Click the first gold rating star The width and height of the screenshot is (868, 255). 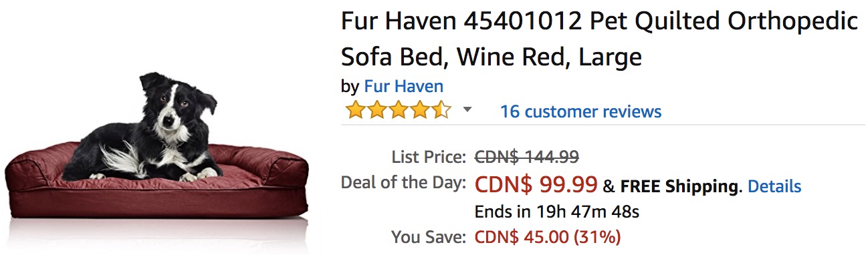[x=356, y=110]
